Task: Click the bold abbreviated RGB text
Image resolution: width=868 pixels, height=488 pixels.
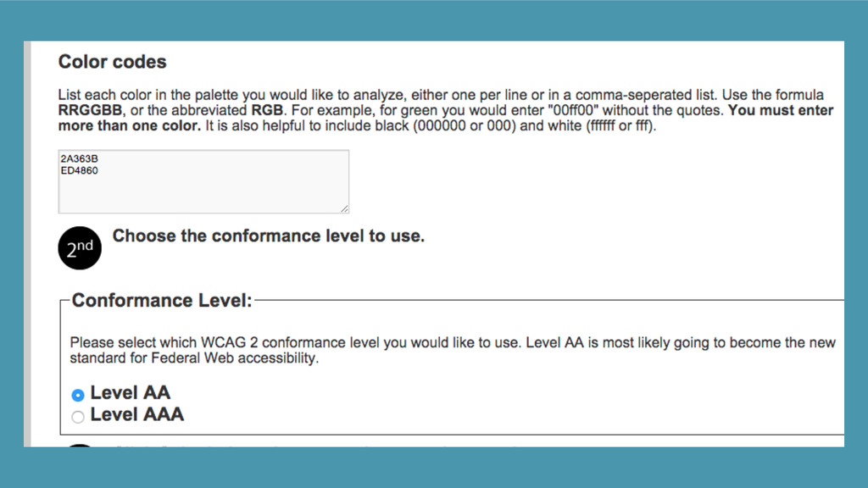Action: 267,110
